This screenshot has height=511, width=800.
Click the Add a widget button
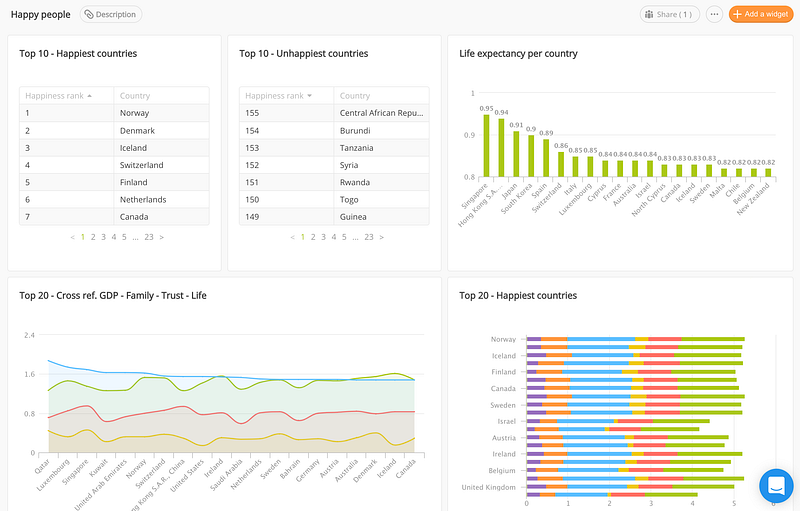(761, 14)
